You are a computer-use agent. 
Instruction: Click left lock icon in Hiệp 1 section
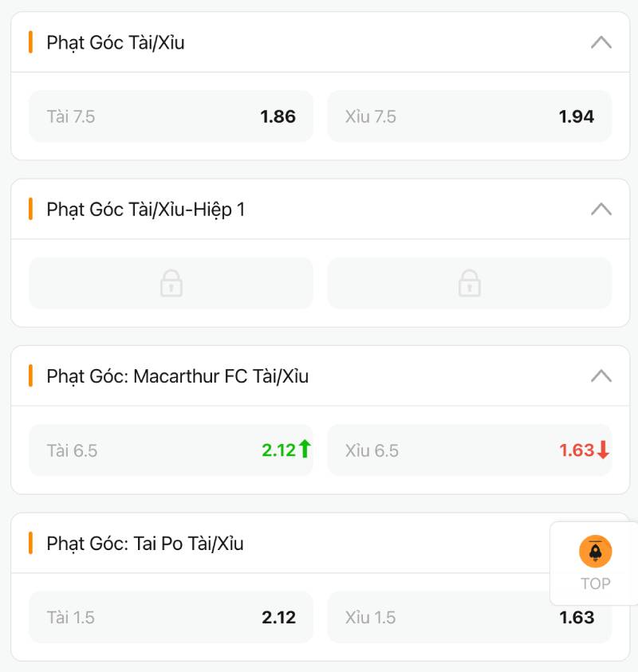tap(171, 283)
